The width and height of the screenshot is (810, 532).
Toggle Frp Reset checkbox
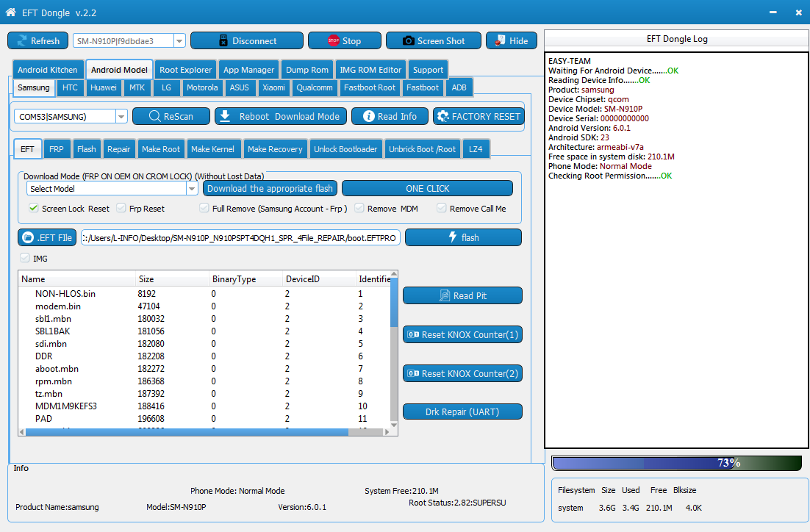121,208
